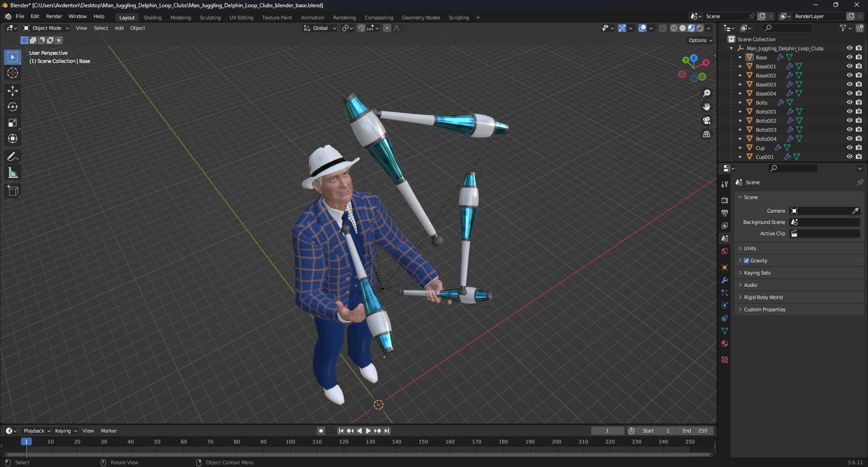Switch to the Shading workspace tab
This screenshot has width=868, height=467.
click(x=152, y=18)
